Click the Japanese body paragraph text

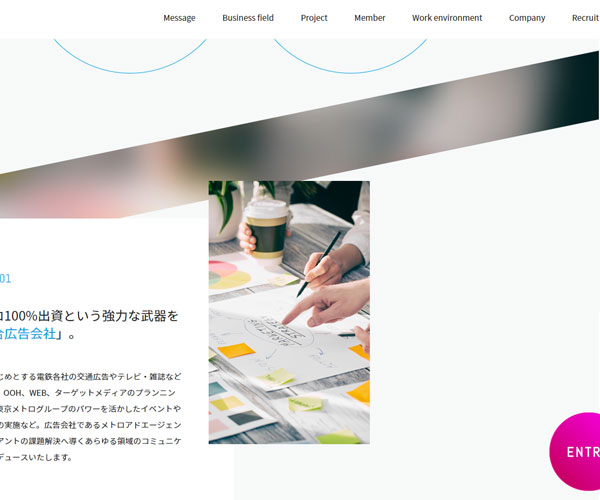tap(90, 417)
